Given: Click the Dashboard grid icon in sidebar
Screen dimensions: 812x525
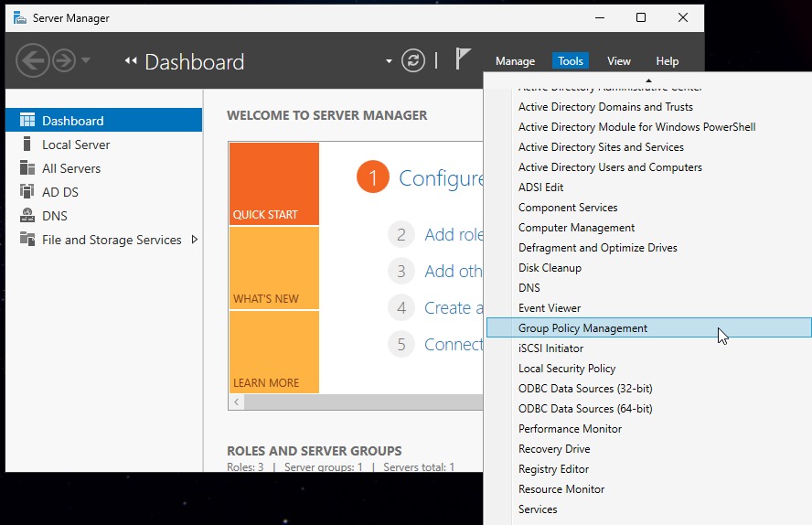Looking at the screenshot, I should coord(27,120).
